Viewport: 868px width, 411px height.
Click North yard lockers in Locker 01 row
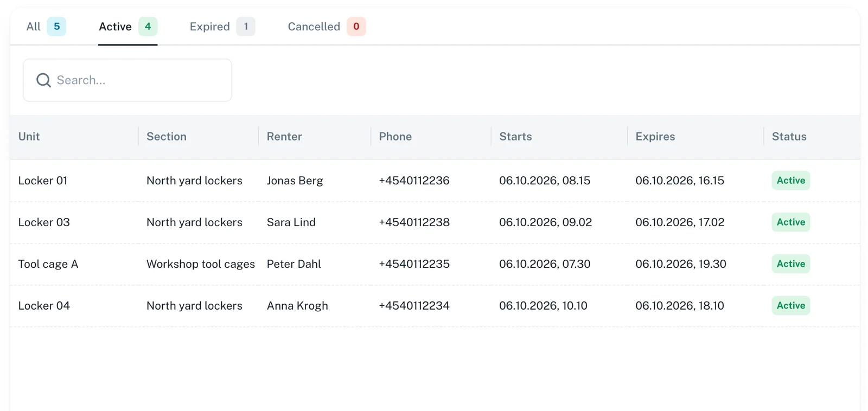pos(194,181)
